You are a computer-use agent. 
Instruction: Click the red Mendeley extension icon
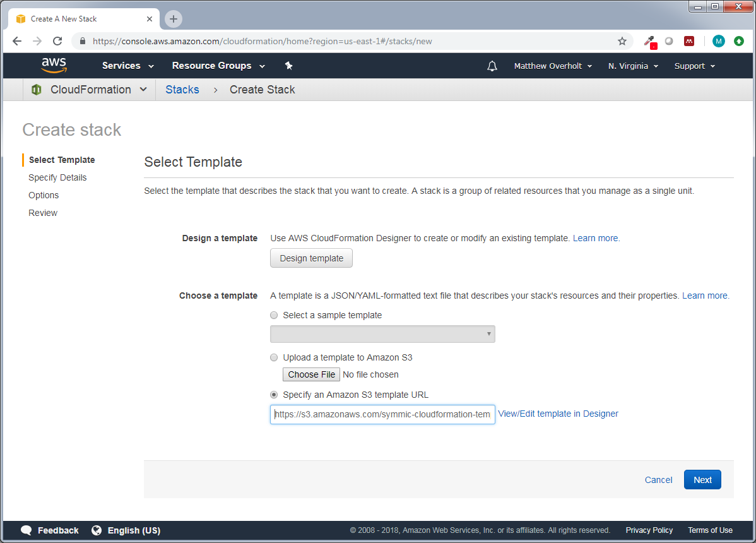pyautogui.click(x=689, y=41)
